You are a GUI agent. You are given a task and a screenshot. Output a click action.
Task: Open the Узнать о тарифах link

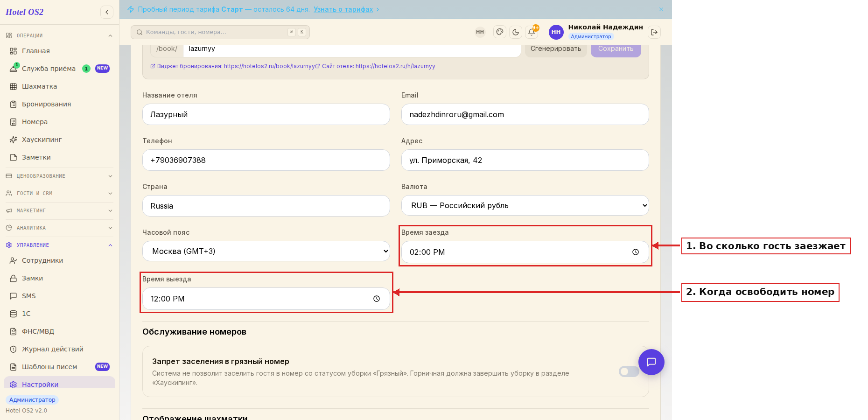click(x=343, y=9)
